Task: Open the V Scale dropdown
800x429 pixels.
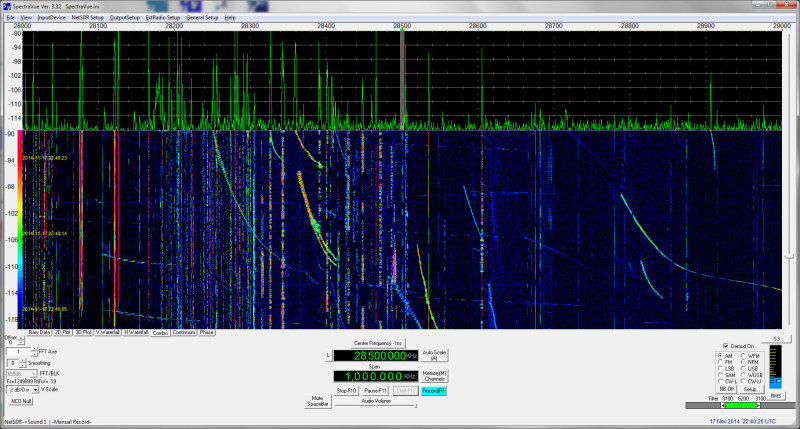Action: point(22,390)
